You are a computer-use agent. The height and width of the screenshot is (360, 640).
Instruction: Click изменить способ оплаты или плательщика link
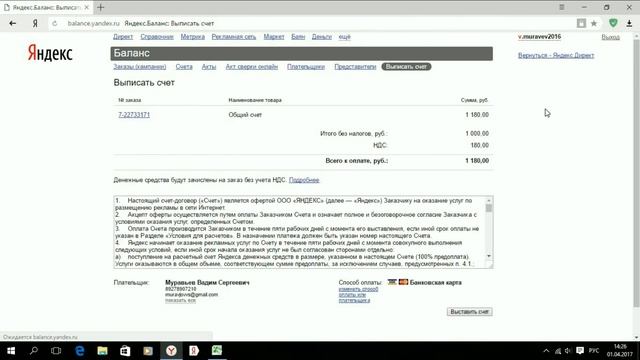358,295
